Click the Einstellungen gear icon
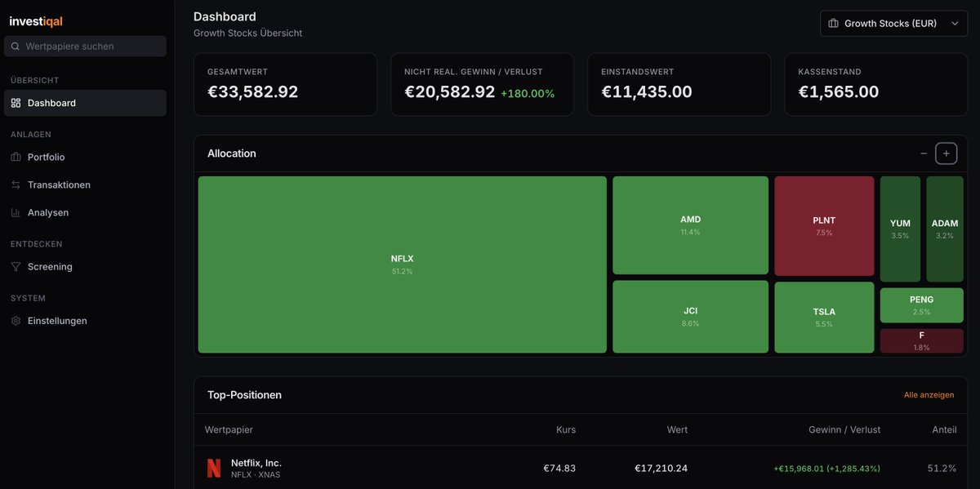The height and width of the screenshot is (489, 980). pyautogui.click(x=16, y=321)
